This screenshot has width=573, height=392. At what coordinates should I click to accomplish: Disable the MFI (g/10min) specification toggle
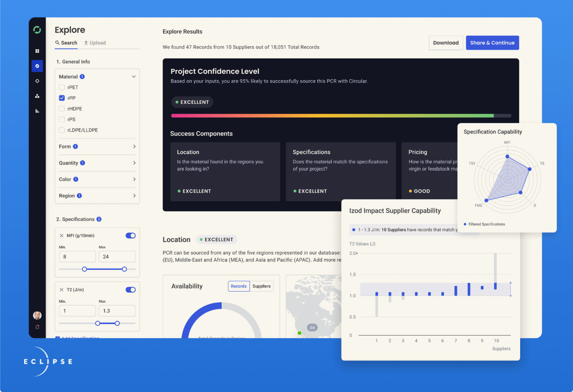pyautogui.click(x=130, y=235)
